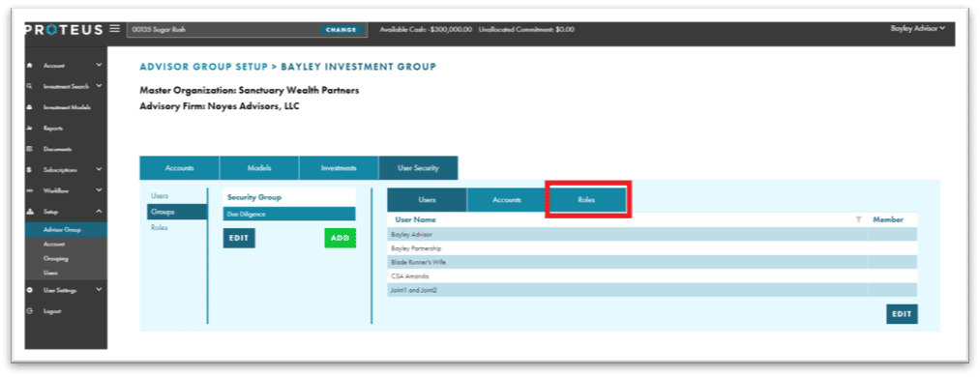Collapse the Setup sidebar section
980x377 pixels.
coord(98,212)
